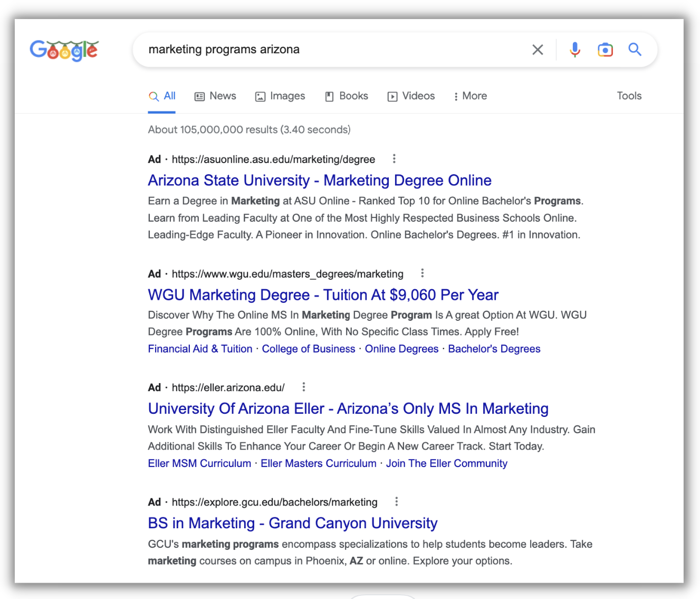Open search by image camera icon
This screenshot has height=599, width=700.
[x=605, y=50]
